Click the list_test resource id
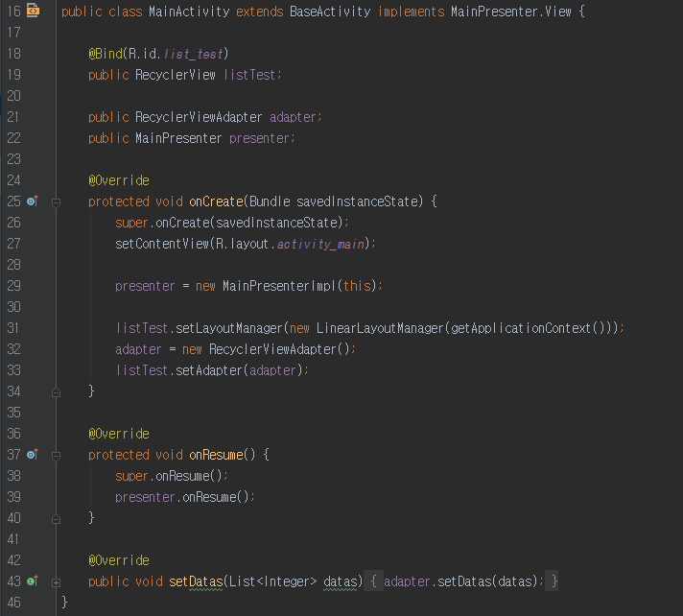 pyautogui.click(x=194, y=54)
